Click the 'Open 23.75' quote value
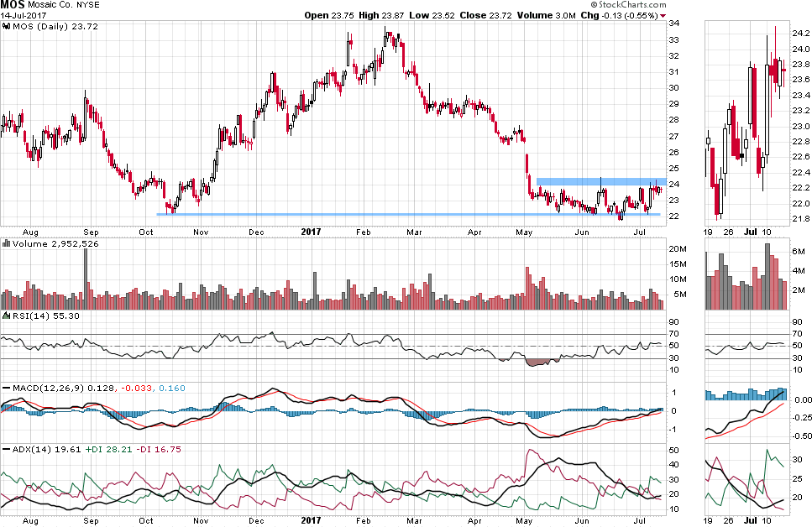The image size is (812, 527). 329,15
